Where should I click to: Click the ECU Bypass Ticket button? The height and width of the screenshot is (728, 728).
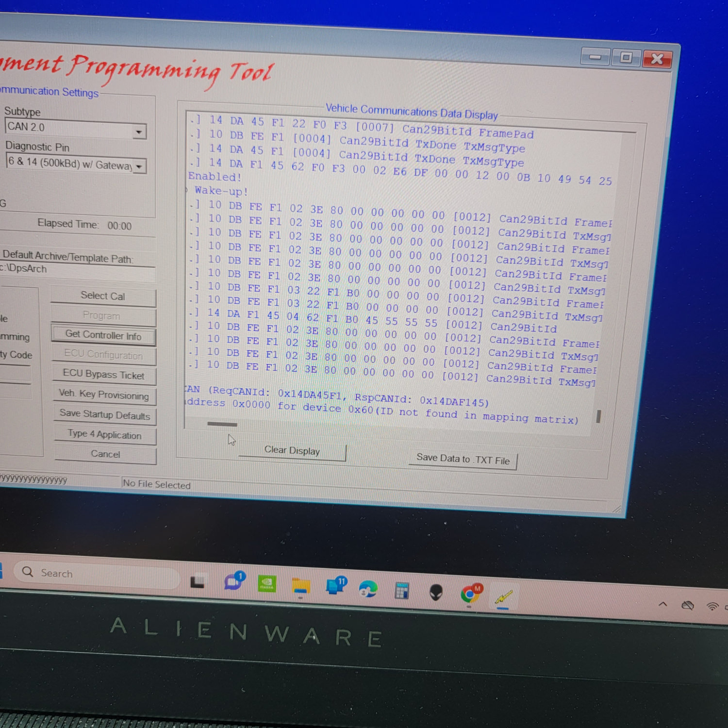104,375
